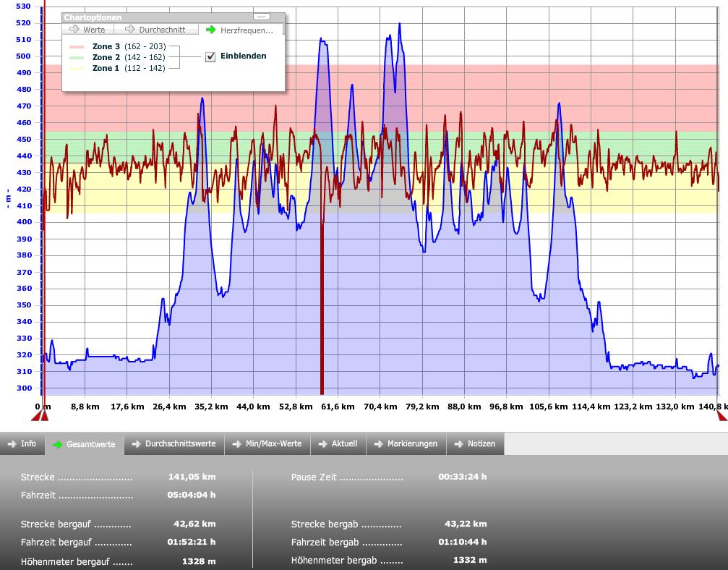728x570 pixels.
Task: Show the Aktuell tab
Action: click(338, 443)
